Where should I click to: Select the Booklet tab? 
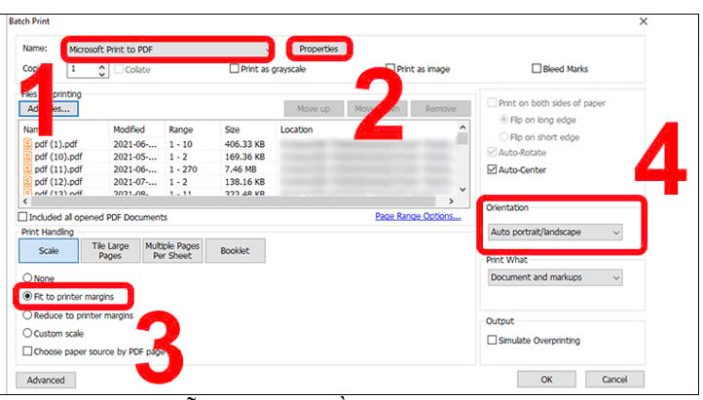click(235, 251)
